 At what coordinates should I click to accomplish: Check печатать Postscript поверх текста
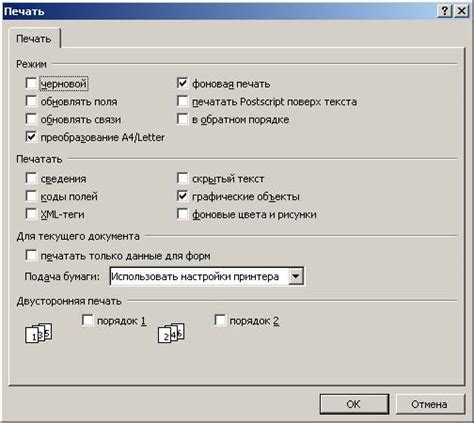pyautogui.click(x=183, y=101)
